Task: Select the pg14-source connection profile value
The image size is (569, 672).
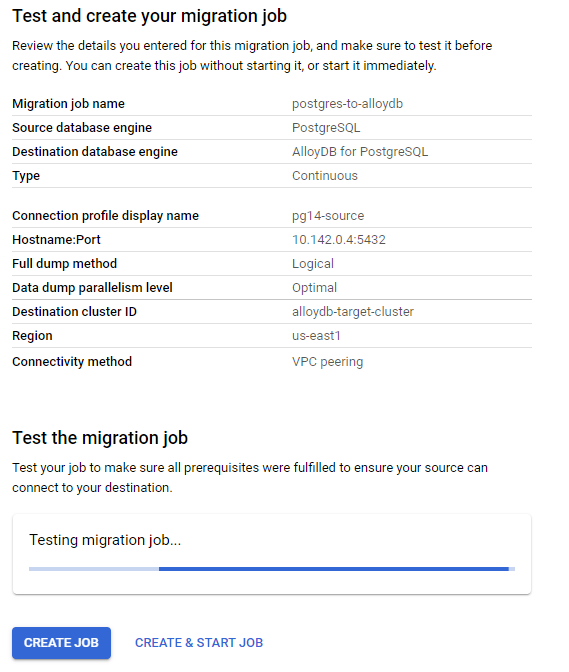Action: point(328,216)
